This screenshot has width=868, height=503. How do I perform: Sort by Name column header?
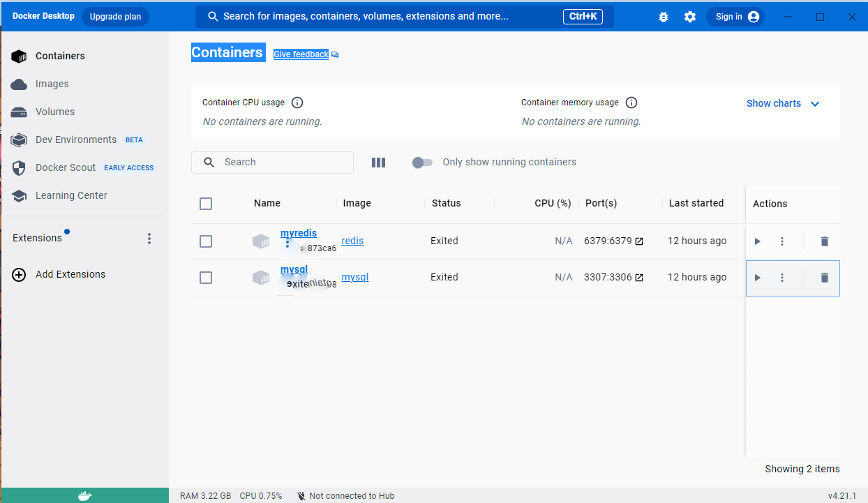[x=267, y=203]
